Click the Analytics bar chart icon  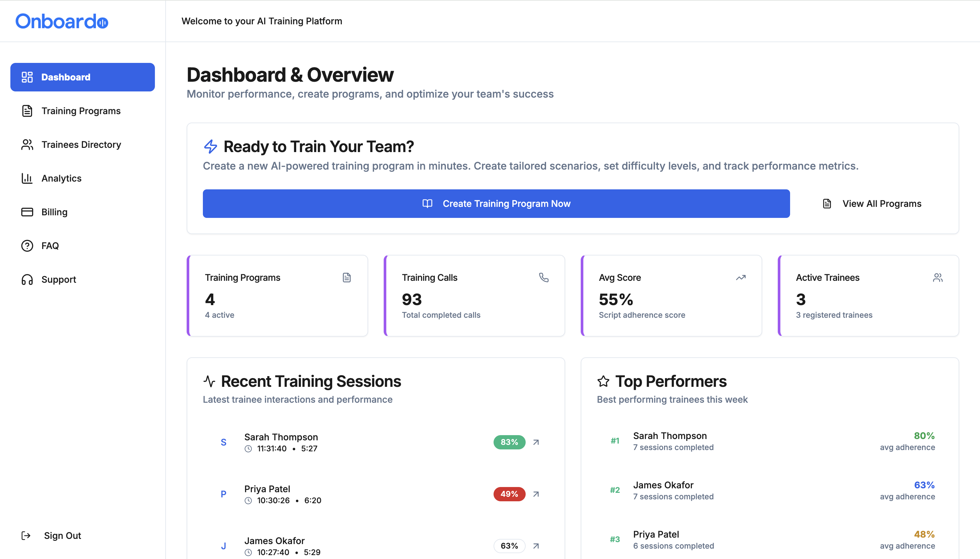pos(27,179)
